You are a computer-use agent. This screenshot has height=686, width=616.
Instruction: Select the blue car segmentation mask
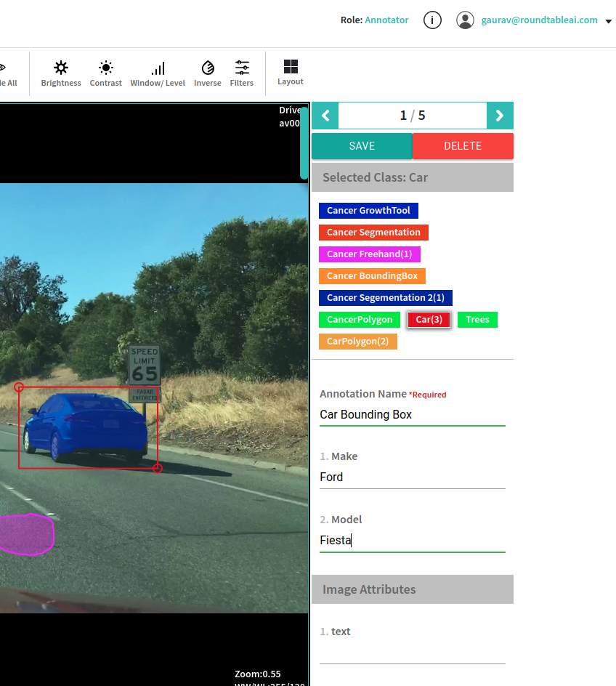[x=86, y=427]
